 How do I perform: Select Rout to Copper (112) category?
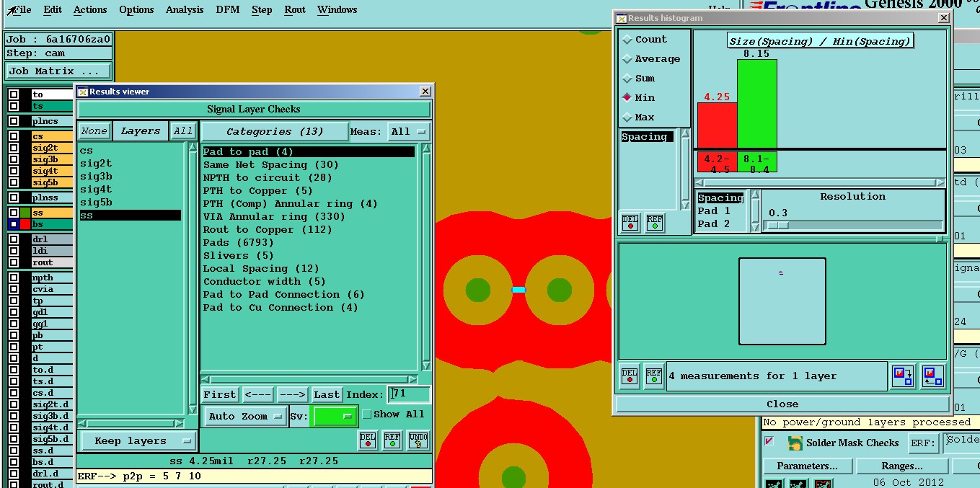coord(268,230)
